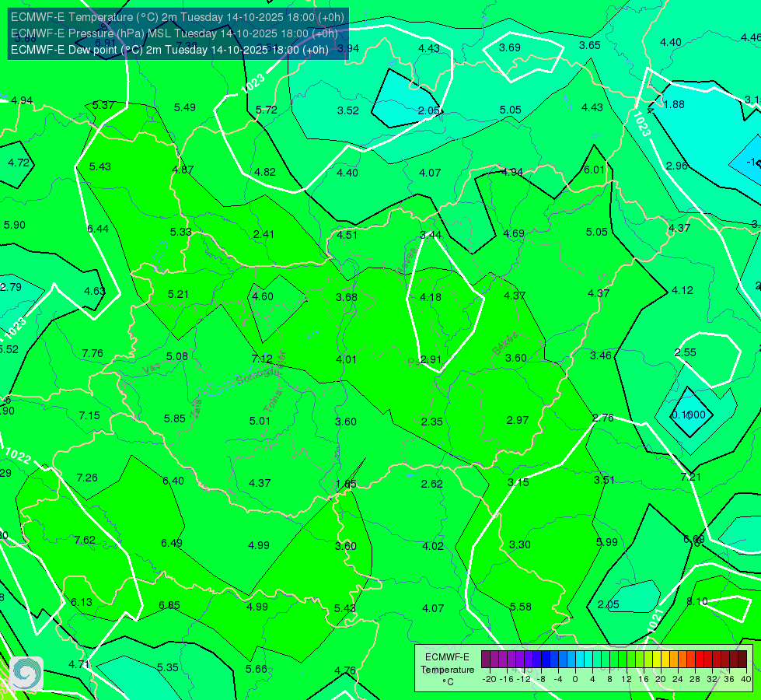The height and width of the screenshot is (700, 761).
Task: Click the map value 7.76
Action: 93,353
